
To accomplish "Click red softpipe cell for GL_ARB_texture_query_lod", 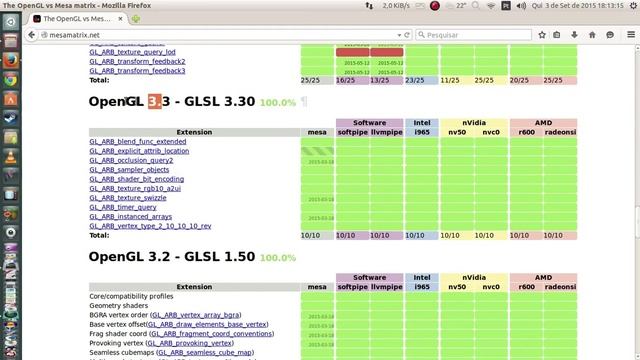I will (x=353, y=52).
